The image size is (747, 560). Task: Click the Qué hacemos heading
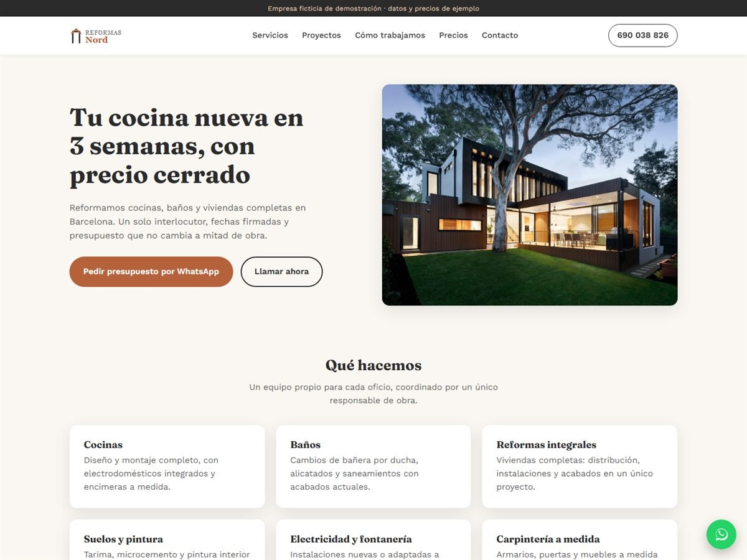[374, 365]
